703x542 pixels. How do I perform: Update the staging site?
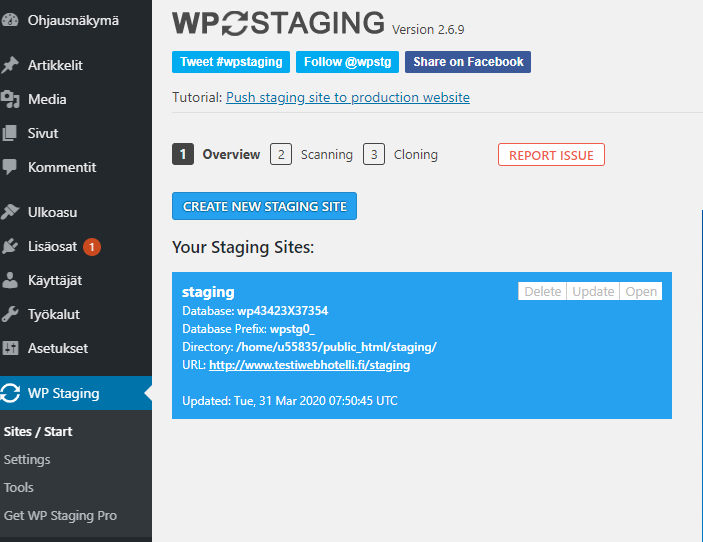(x=593, y=291)
